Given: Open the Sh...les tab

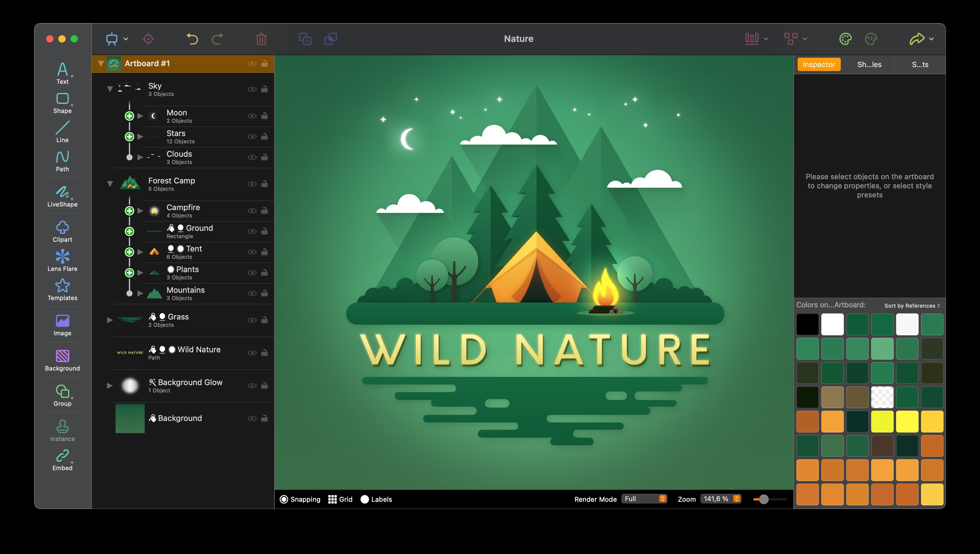Looking at the screenshot, I should point(869,65).
